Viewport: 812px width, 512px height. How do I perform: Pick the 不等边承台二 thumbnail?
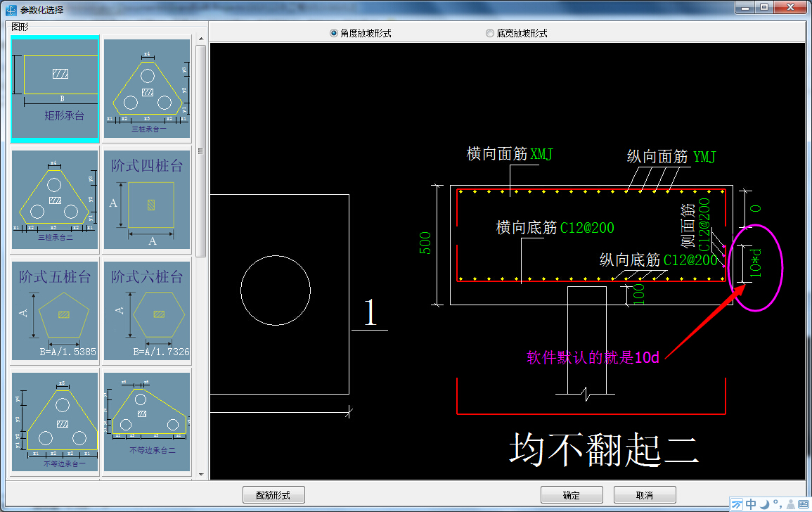click(x=147, y=421)
